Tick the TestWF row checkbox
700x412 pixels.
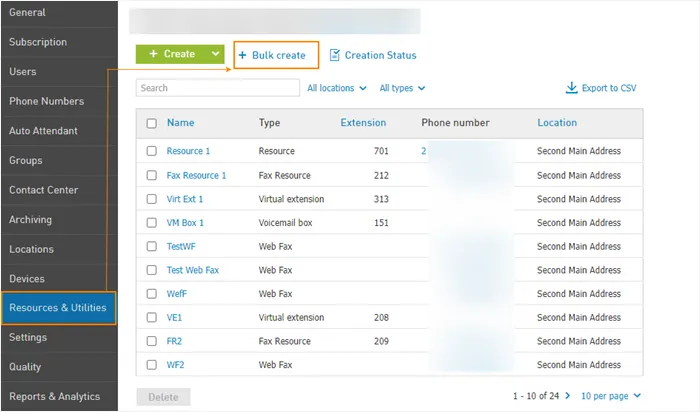click(x=152, y=246)
